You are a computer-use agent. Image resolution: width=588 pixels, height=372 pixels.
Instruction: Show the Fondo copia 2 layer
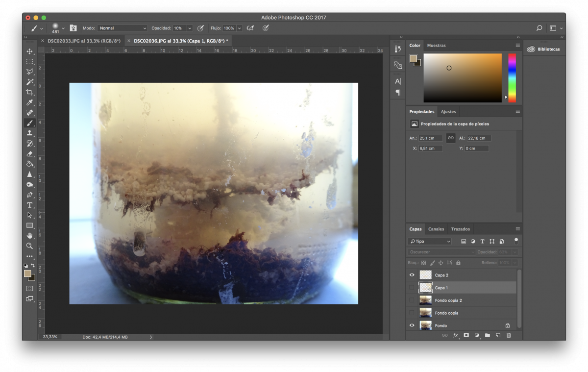point(412,300)
